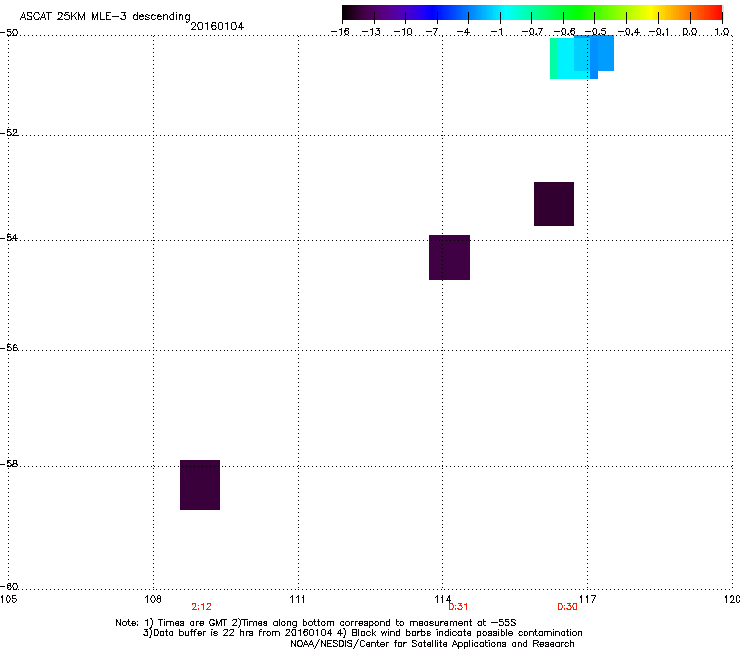
Task: Click the latitude label -60
Action: (9, 587)
